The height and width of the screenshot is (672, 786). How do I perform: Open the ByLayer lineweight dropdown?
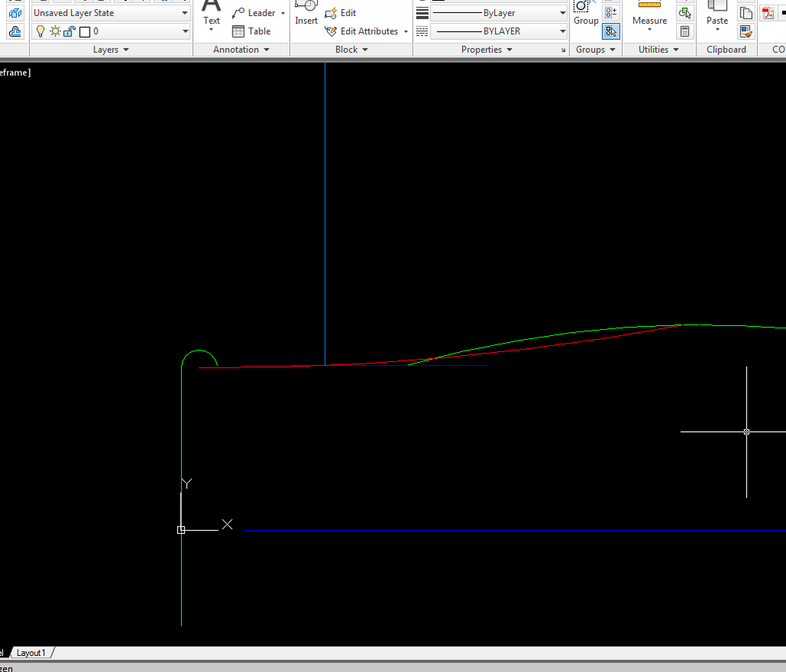coord(498,13)
